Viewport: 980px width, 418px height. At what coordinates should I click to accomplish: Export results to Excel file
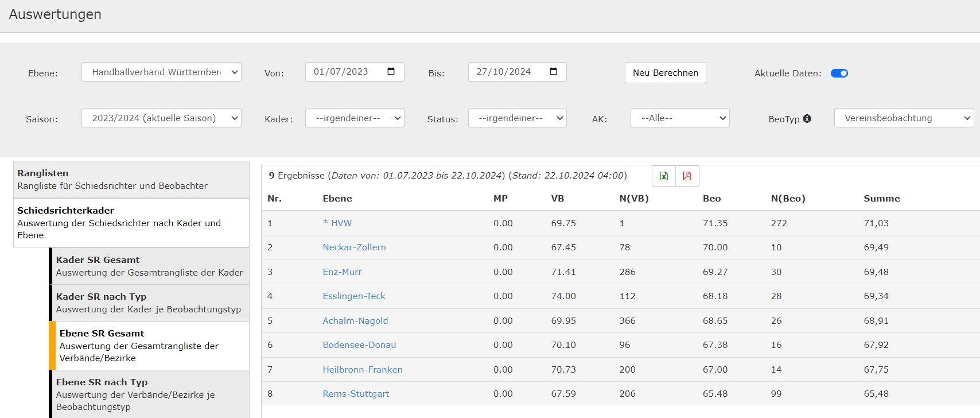664,176
